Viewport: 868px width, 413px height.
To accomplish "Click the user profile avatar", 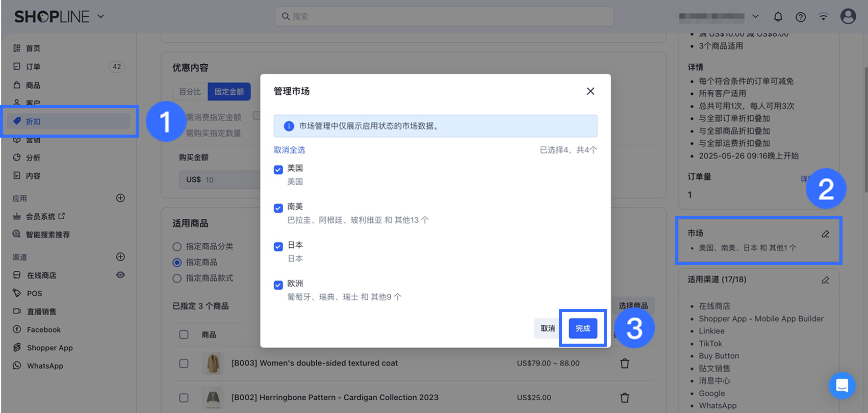I will coord(848,16).
